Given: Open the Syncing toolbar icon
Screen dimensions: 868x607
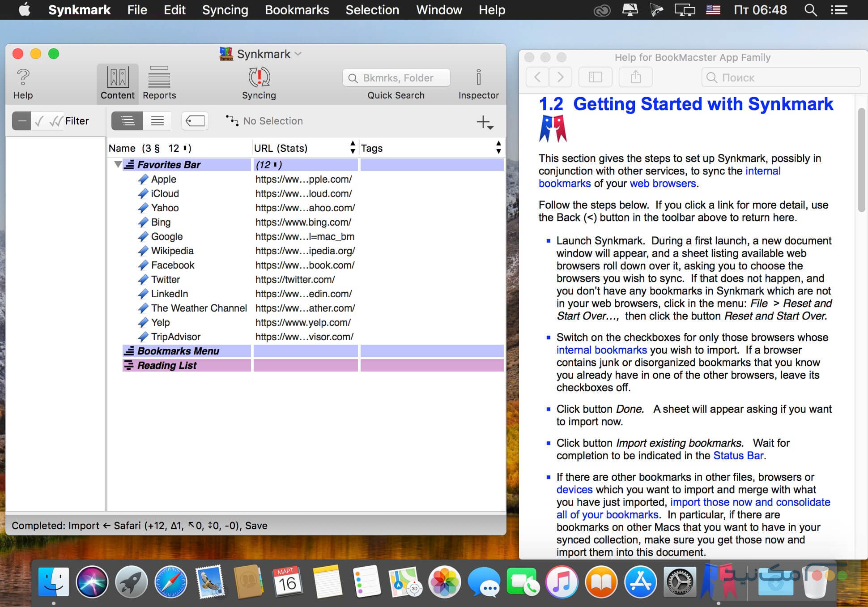Looking at the screenshot, I should click(259, 78).
